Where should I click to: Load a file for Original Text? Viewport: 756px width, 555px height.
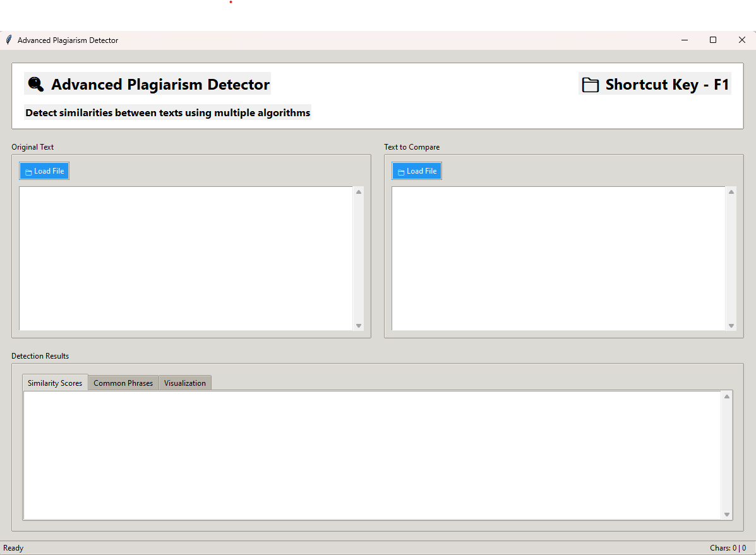pyautogui.click(x=44, y=171)
